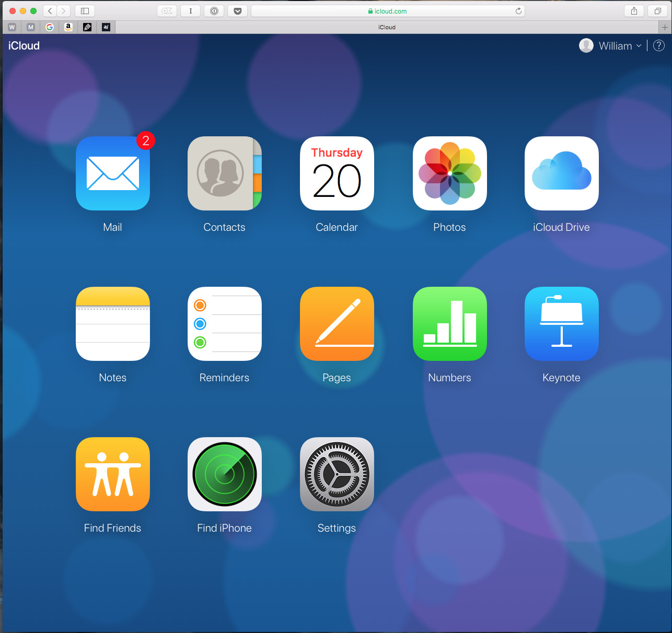Viewport: 672px width, 633px height.
Task: Open the Reminders app
Action: click(225, 324)
